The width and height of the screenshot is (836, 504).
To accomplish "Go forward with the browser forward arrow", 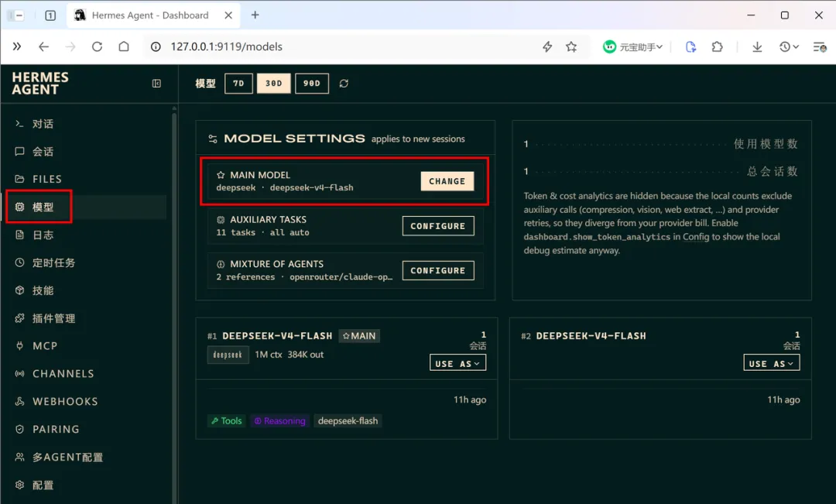I will click(x=70, y=46).
